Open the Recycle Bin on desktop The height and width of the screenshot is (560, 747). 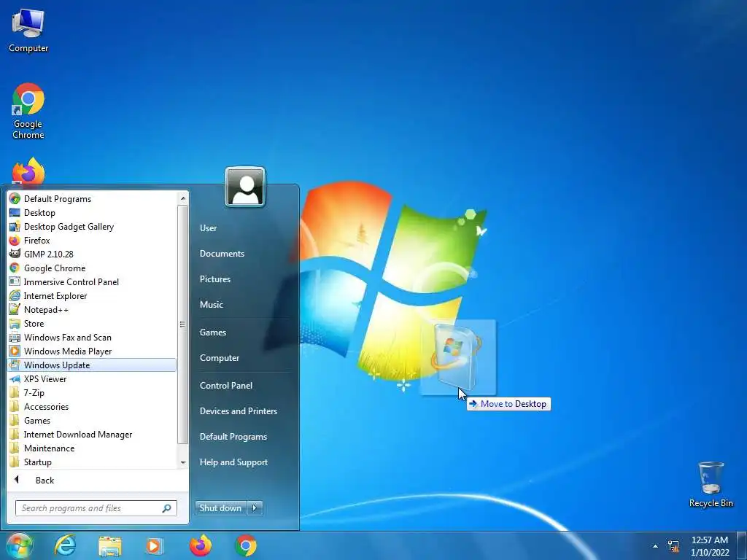pyautogui.click(x=711, y=484)
